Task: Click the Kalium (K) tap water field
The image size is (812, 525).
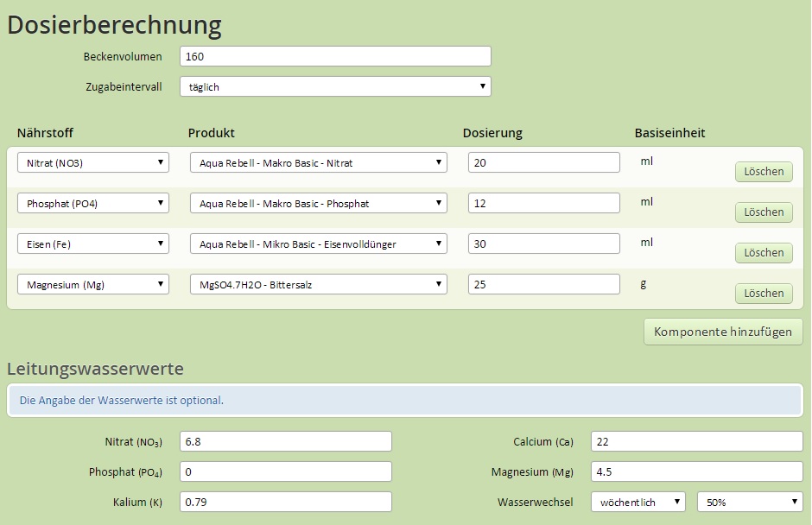Action: 286,502
